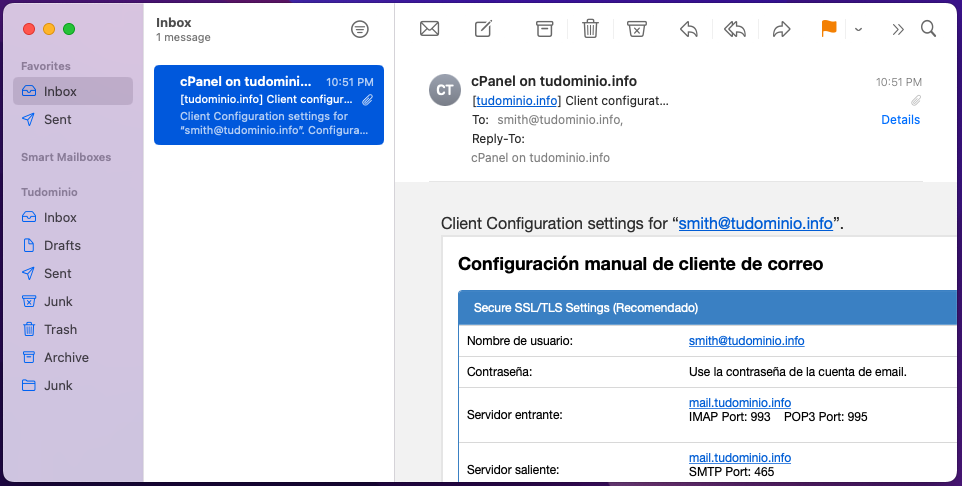This screenshot has width=962, height=486.
Task: Click 'Configuración manual de cliente de correo' heading
Action: (641, 264)
